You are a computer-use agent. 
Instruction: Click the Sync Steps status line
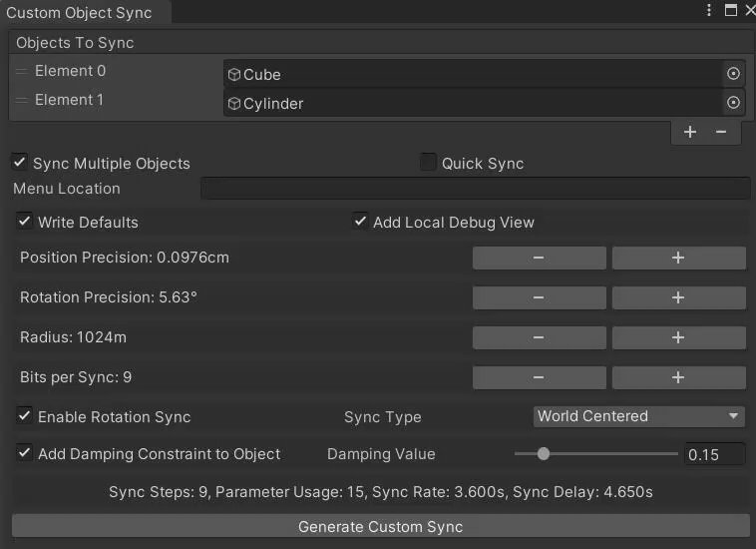coord(380,492)
